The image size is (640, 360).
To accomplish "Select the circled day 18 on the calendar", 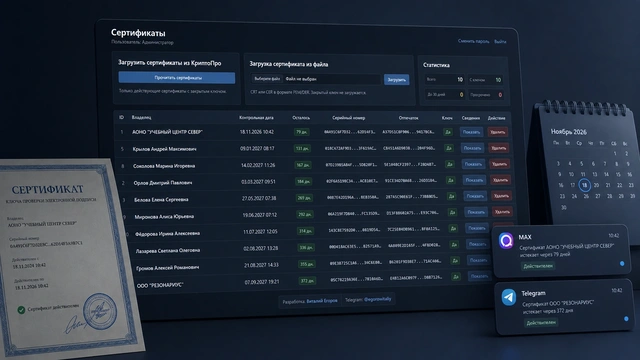I will [x=584, y=185].
